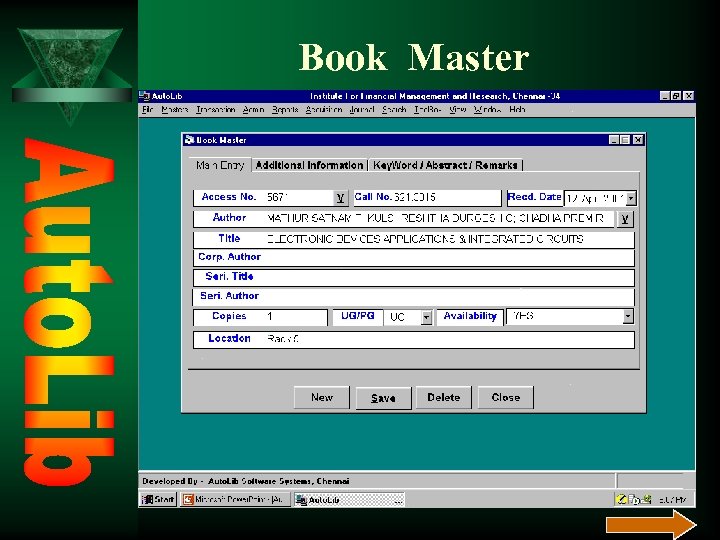The height and width of the screenshot is (540, 720).
Task: Restore the AutoLib main window
Action: coord(676,96)
